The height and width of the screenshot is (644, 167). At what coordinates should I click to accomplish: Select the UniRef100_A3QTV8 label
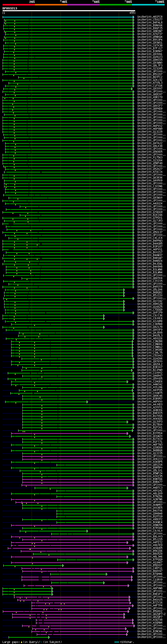pyautogui.click(x=150, y=620)
